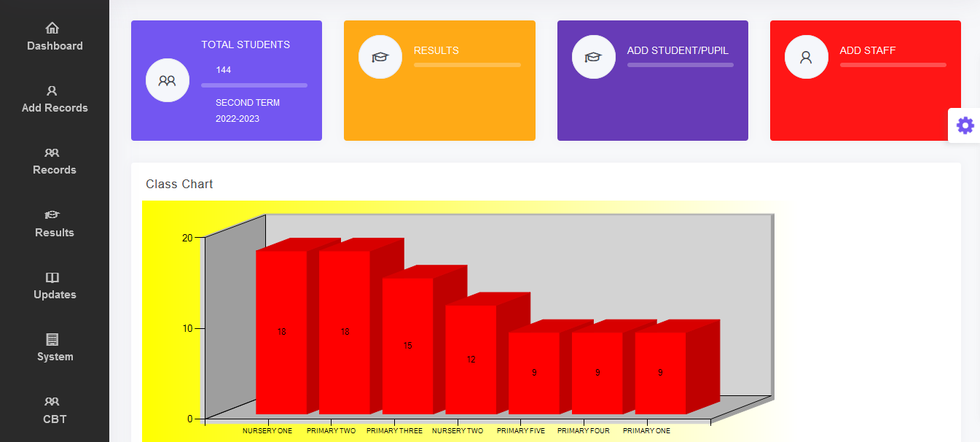Image resolution: width=980 pixels, height=442 pixels.
Task: Click the Dashboard home icon
Action: pyautogui.click(x=52, y=28)
